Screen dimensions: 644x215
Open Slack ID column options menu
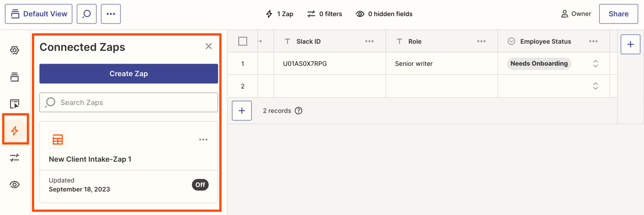click(x=369, y=41)
